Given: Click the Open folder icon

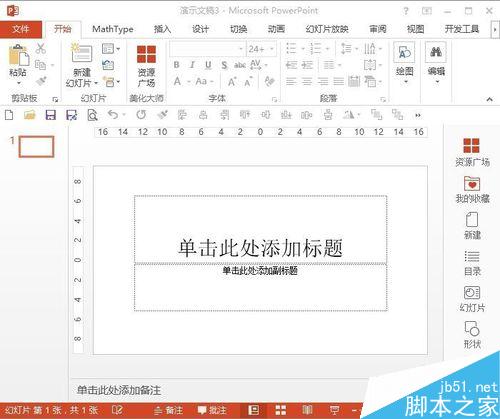Looking at the screenshot, I should tap(30, 115).
